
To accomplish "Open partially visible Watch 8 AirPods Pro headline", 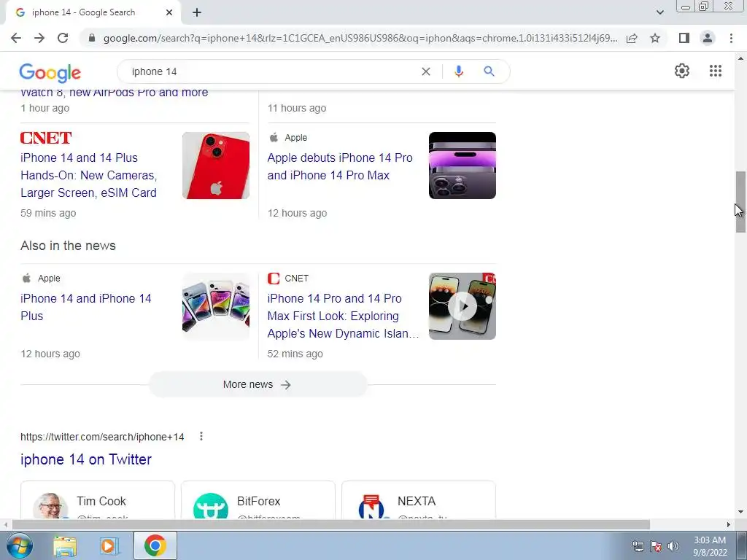I will [115, 93].
